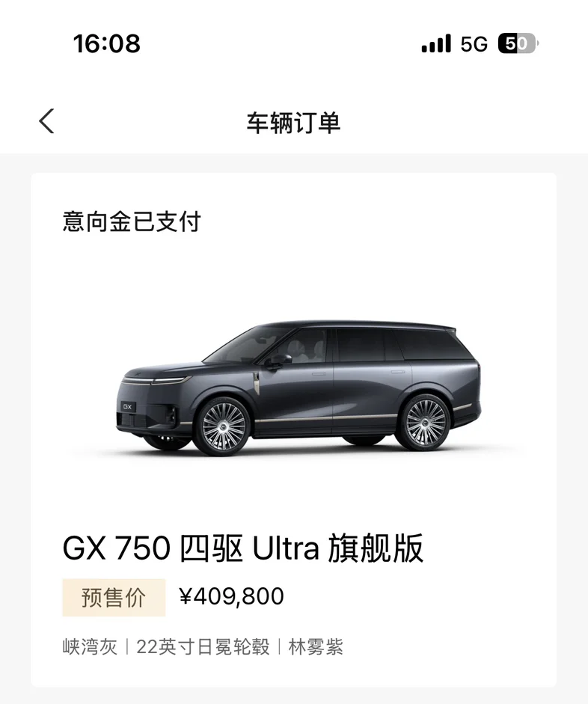
Task: Open the gray GX SUV image
Action: [298, 388]
